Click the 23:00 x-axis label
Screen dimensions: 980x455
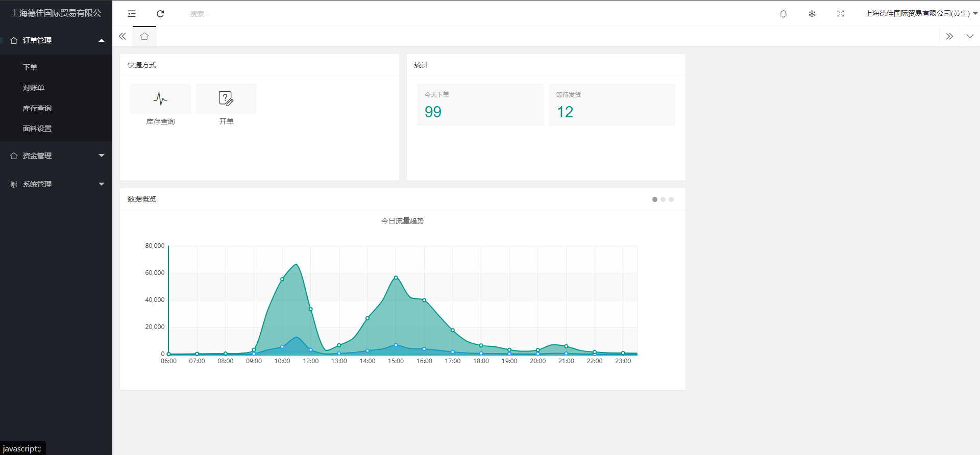[623, 361]
